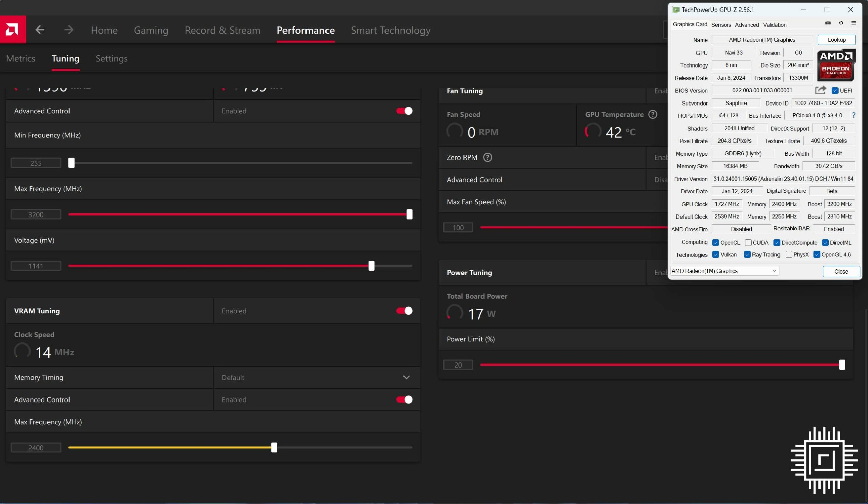Click GPU-Z refresh icon
868x504 pixels.
841,23
